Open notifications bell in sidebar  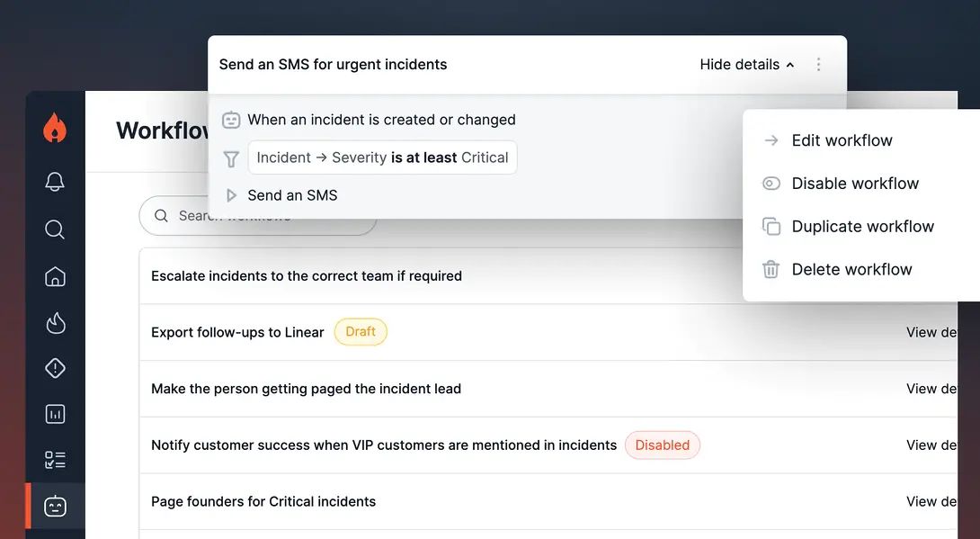pos(55,182)
